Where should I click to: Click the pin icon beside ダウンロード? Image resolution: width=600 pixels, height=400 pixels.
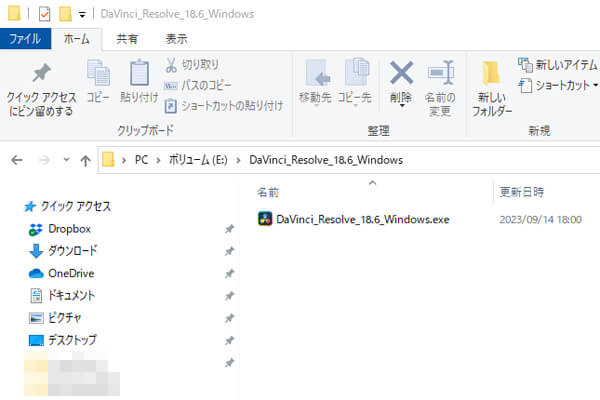click(229, 251)
